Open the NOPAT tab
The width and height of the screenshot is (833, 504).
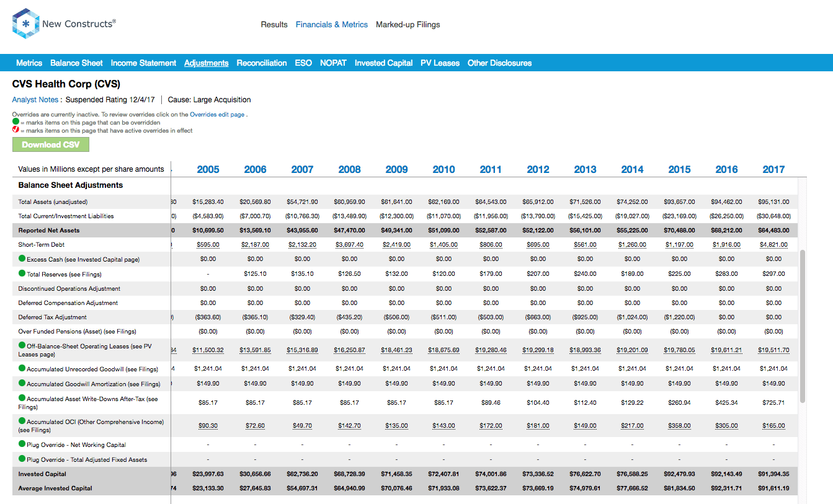tap(333, 63)
